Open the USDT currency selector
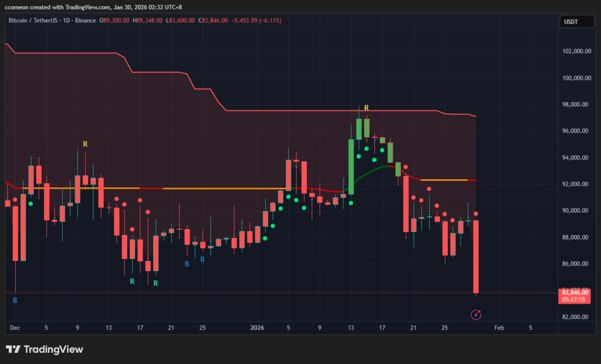 [571, 21]
